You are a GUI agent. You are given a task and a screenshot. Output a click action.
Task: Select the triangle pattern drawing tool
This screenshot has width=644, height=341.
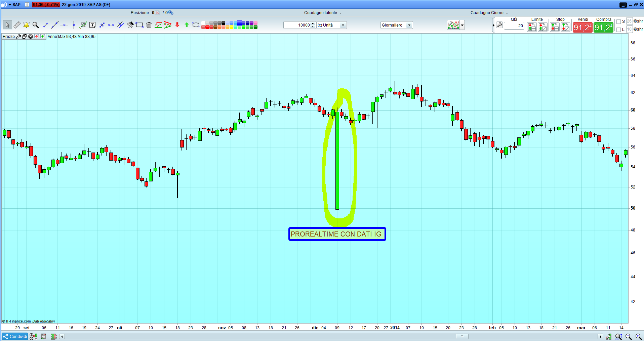pos(168,25)
